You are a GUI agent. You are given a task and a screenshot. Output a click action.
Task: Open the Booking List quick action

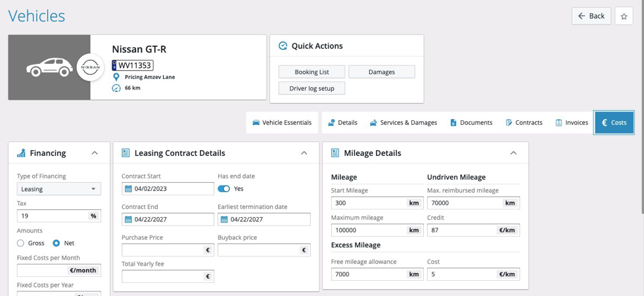pyautogui.click(x=311, y=72)
